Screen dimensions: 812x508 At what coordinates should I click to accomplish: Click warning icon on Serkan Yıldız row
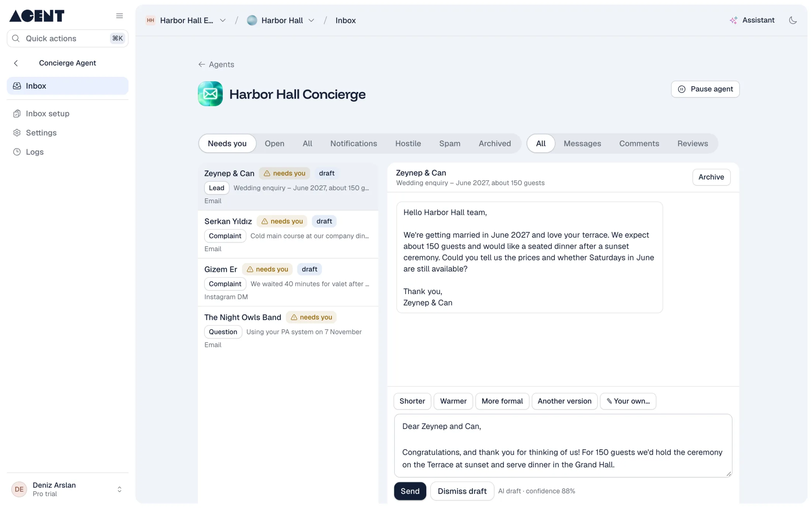[x=264, y=221]
